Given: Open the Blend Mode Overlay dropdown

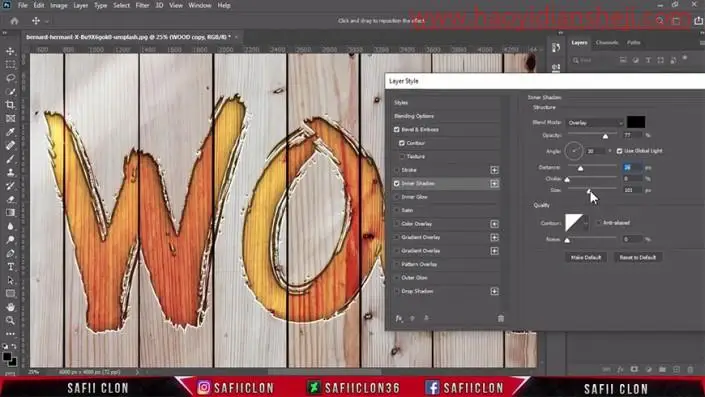Looking at the screenshot, I should tap(594, 123).
